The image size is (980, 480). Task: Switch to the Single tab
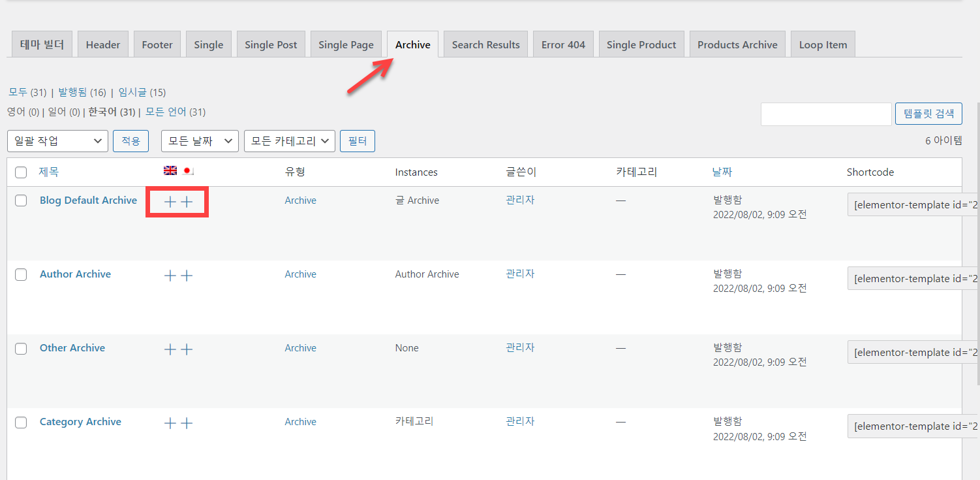[x=209, y=44]
